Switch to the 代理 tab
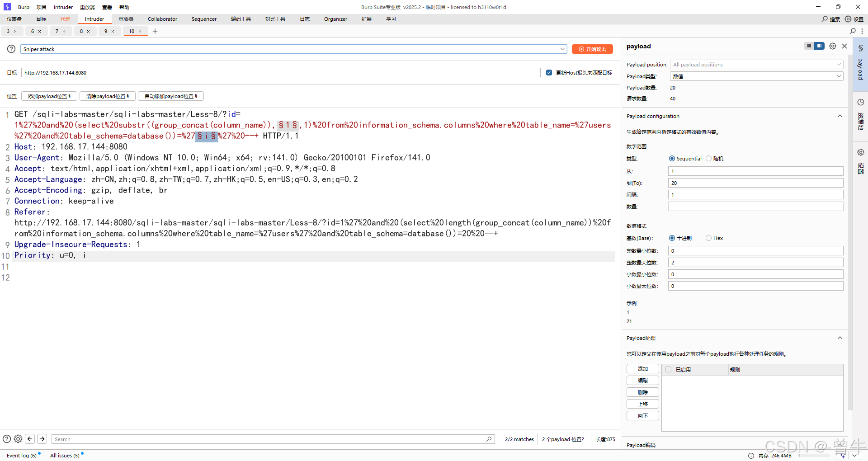Image resolution: width=868 pixels, height=461 pixels. coord(66,19)
